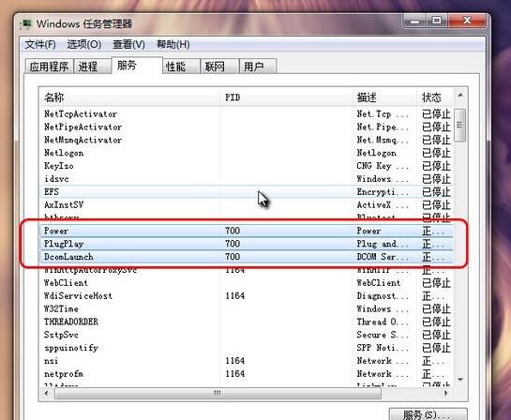Open the 选项(O) menu

click(84, 45)
